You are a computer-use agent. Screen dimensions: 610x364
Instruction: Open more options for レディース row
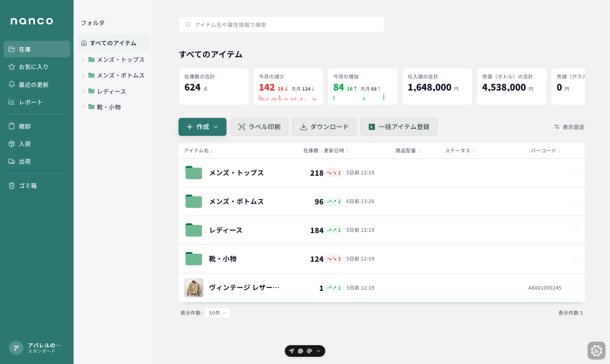(576, 230)
